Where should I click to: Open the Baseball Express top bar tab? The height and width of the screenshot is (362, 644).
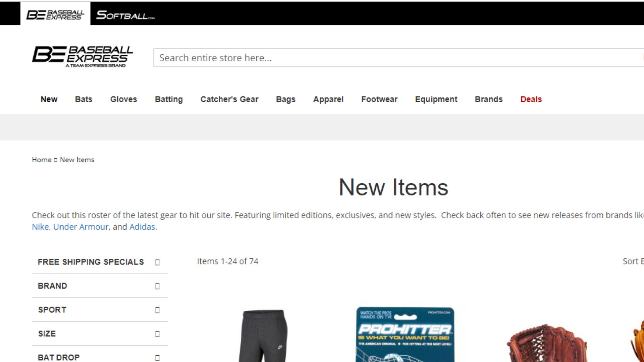[55, 14]
